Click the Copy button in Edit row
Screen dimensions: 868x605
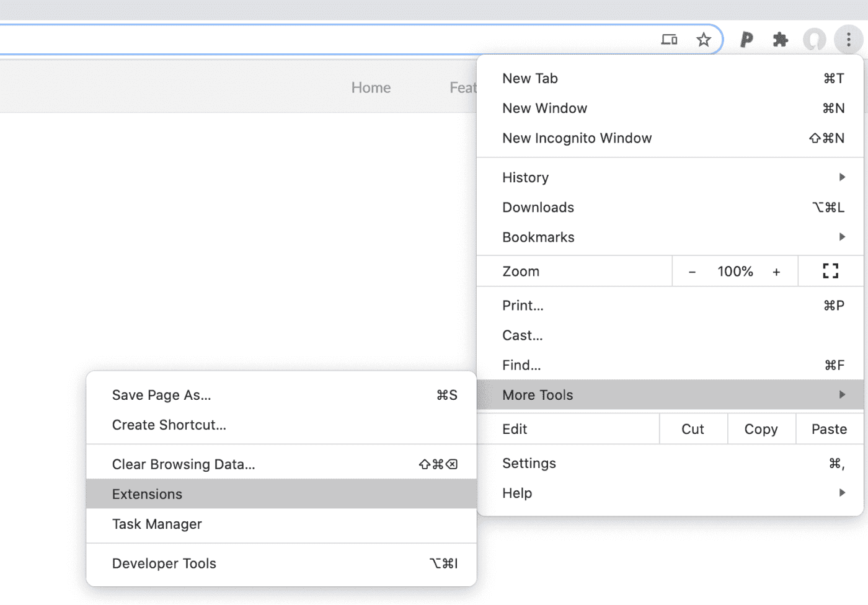coord(761,429)
